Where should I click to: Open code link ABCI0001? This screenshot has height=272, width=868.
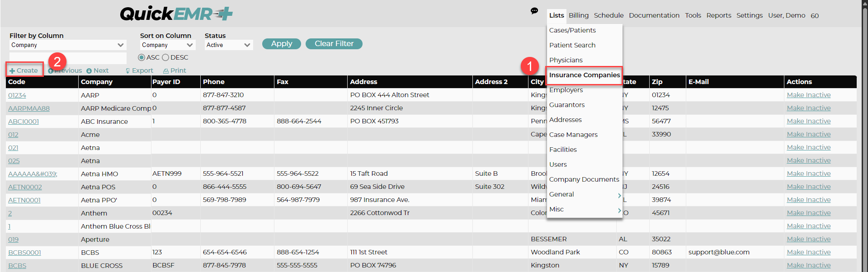(24, 122)
